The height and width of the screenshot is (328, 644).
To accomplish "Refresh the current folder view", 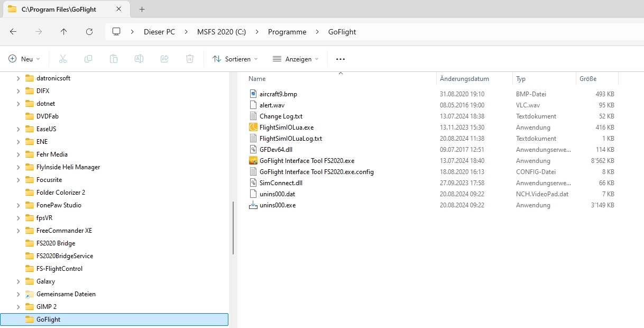I will coord(89,32).
